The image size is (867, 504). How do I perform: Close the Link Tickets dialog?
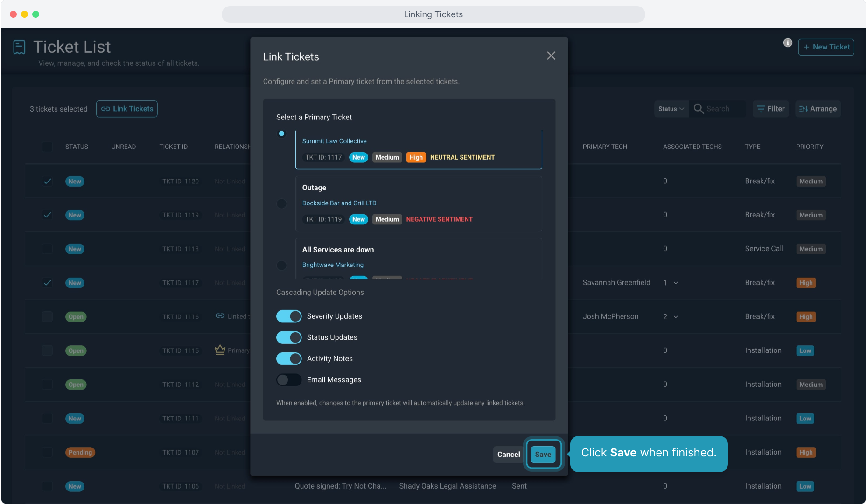[551, 56]
